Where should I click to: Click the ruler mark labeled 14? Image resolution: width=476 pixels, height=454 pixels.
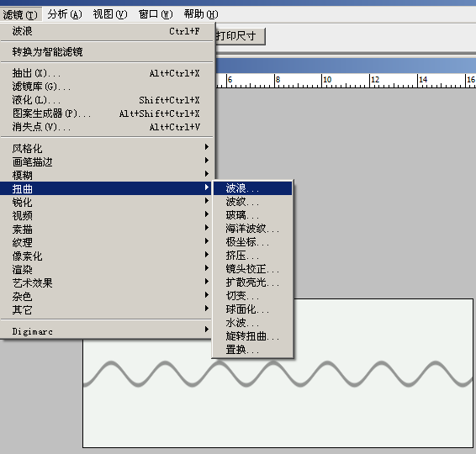[423, 80]
